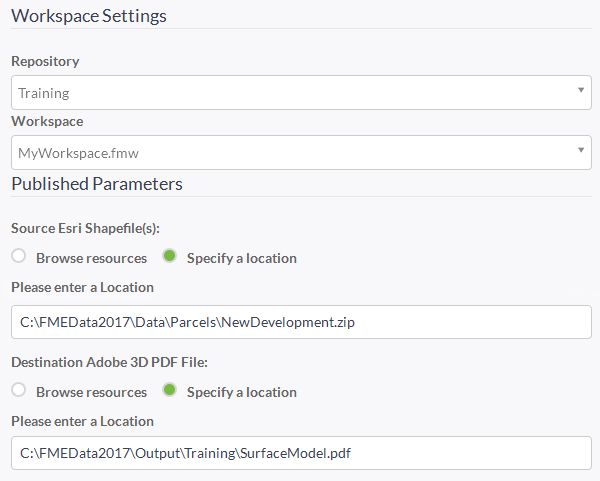Click 'Specify a location' text under Destination PDF
The width and height of the screenshot is (600, 481).
[x=242, y=393]
